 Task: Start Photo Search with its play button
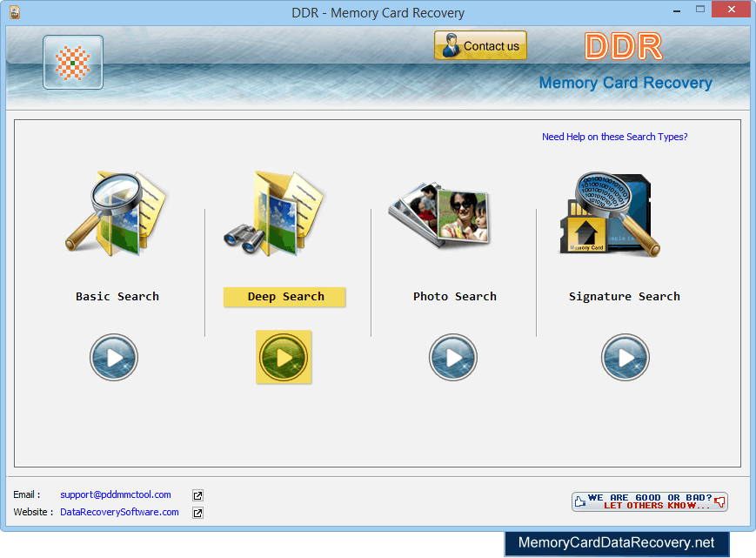click(x=453, y=358)
